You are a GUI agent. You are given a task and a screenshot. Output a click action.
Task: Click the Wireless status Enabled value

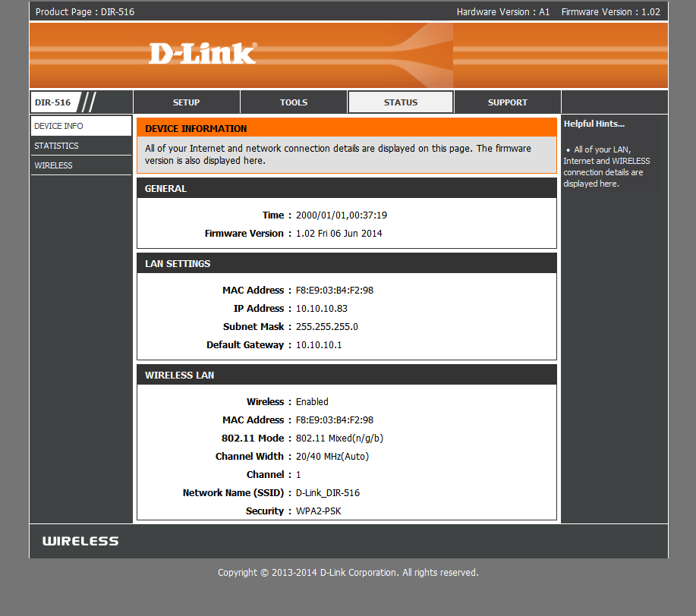coord(312,401)
